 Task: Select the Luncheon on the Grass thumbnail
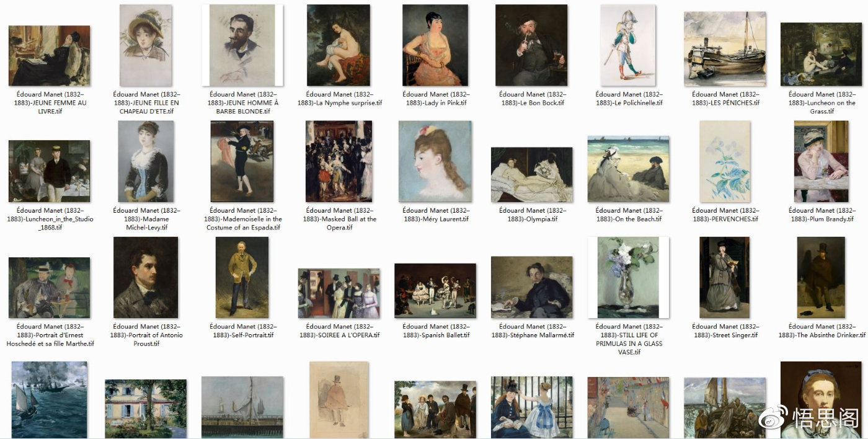821,55
